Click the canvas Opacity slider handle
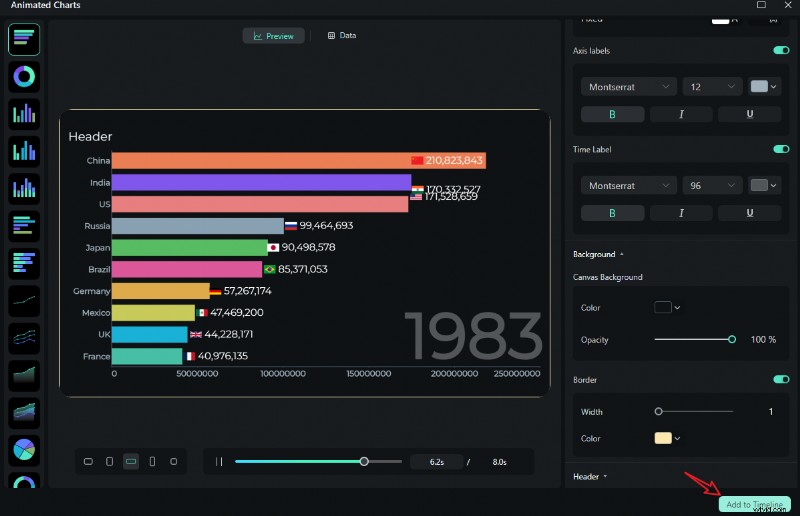The width and height of the screenshot is (800, 516). (732, 340)
